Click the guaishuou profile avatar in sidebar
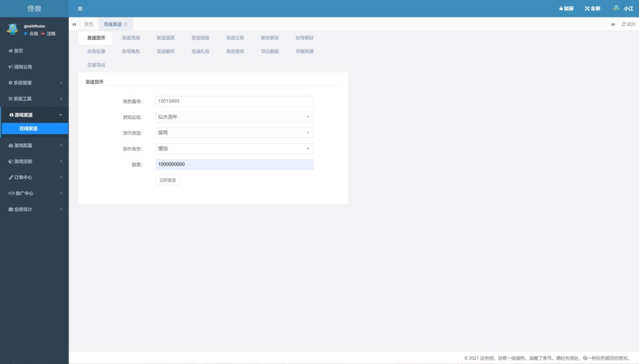Screen dimensions: 639x364 pyautogui.click(x=12, y=29)
